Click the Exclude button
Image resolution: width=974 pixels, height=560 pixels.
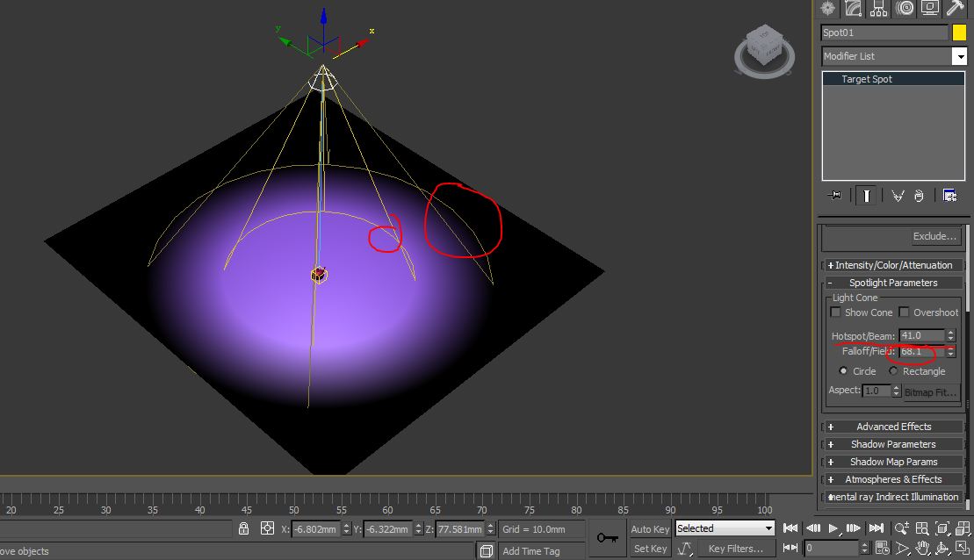click(934, 235)
